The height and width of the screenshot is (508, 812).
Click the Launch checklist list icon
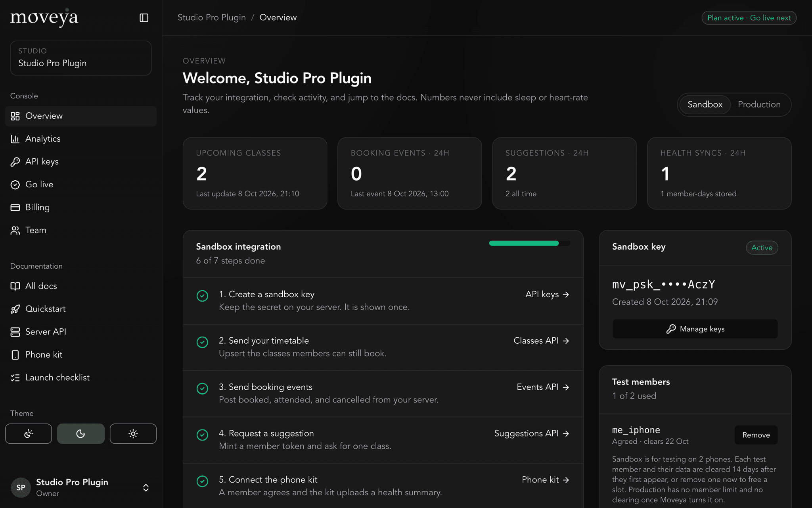(15, 378)
